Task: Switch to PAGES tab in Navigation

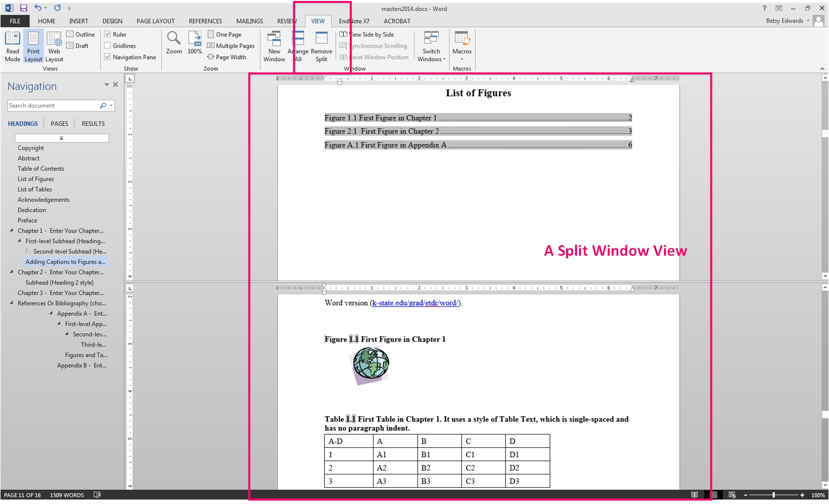Action: [x=59, y=124]
